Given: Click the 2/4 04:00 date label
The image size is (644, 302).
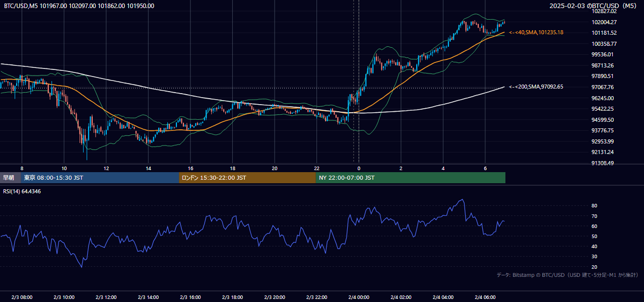Looking at the screenshot, I should point(442,297).
